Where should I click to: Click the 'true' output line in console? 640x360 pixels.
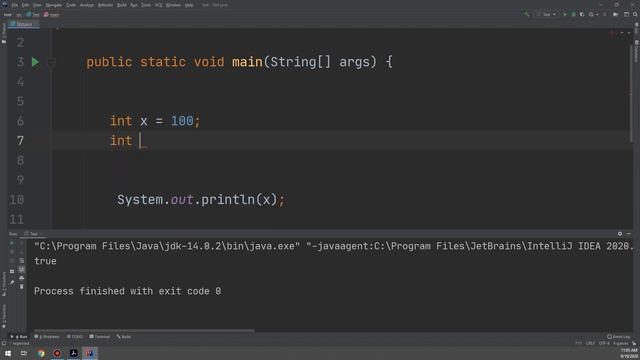(45, 261)
